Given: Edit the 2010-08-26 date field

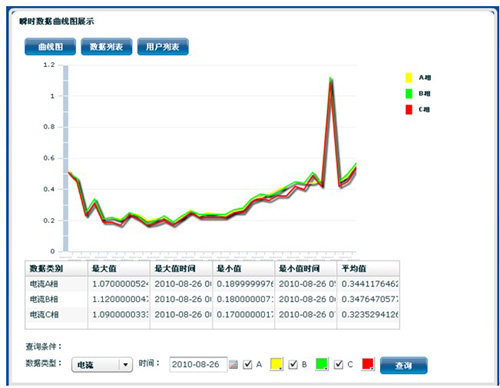Looking at the screenshot, I should point(198,364).
